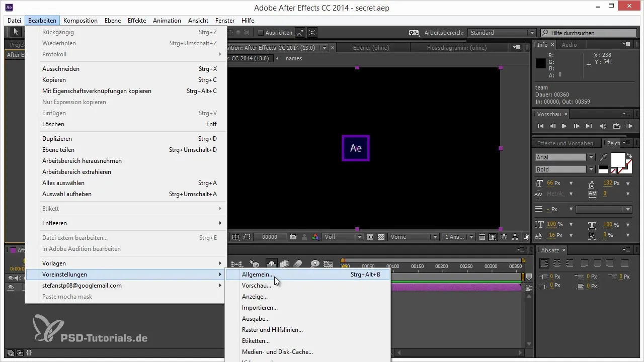This screenshot has height=362, width=644.
Task: Toggle transfer controls pane icon bottom left
Action: point(20,353)
